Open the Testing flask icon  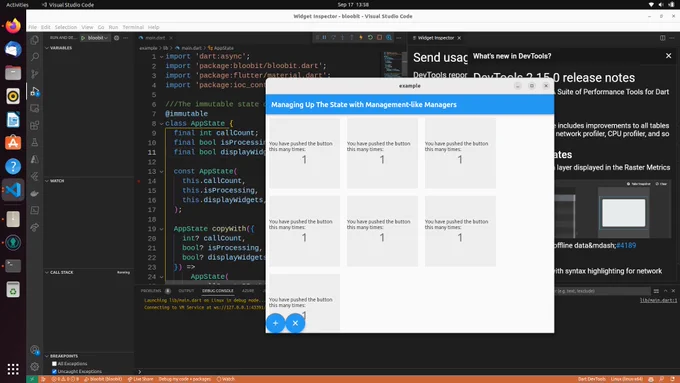35,142
